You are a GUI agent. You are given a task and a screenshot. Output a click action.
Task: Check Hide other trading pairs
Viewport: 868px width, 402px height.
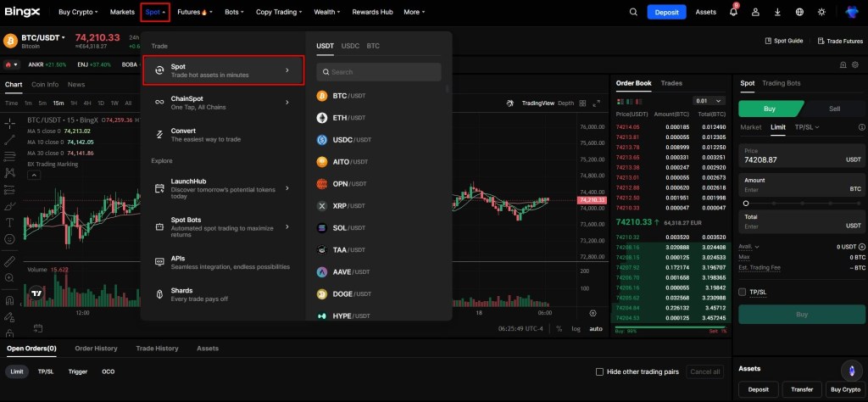pos(599,371)
